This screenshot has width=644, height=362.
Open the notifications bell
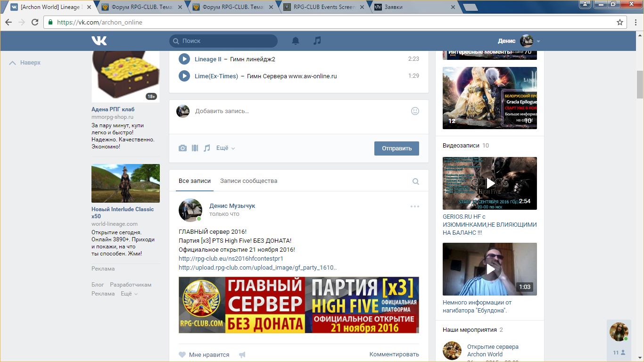pyautogui.click(x=296, y=41)
